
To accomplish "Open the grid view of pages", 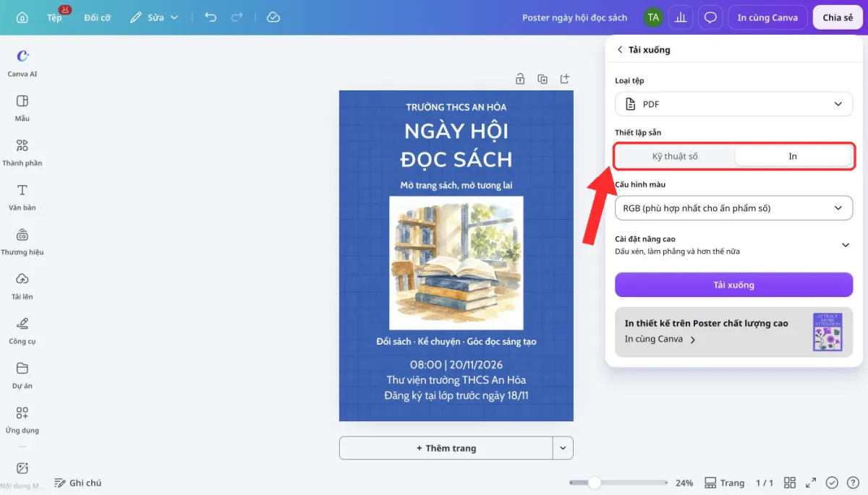I will (x=790, y=483).
